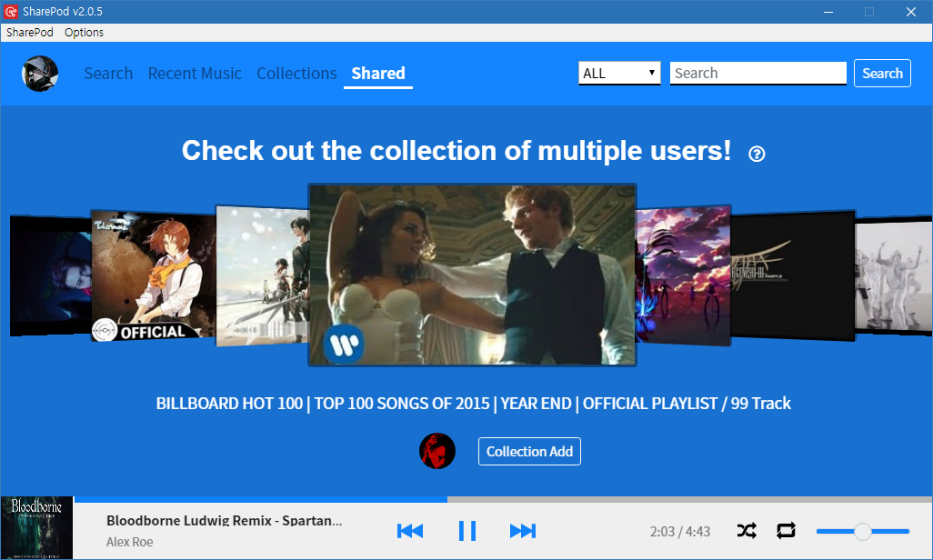Open the Options menu

click(84, 32)
